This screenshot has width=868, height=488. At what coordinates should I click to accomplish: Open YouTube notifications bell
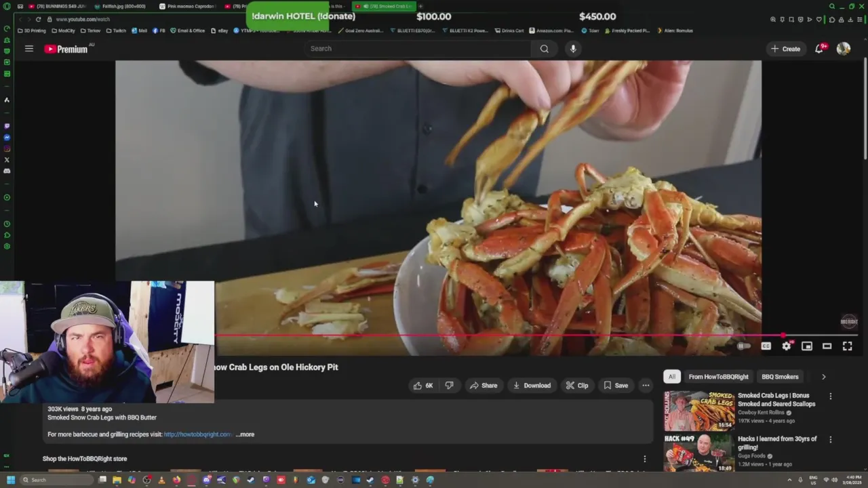click(x=819, y=49)
